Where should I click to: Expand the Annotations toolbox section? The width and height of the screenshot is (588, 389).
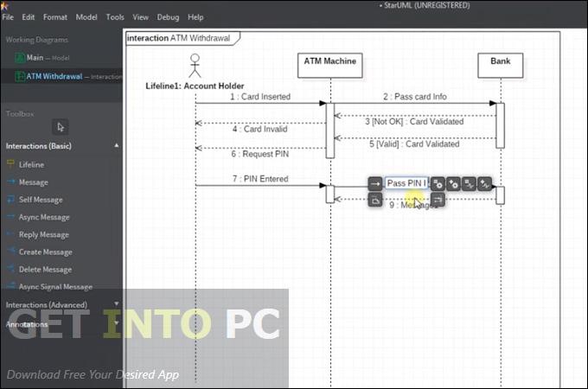116,322
